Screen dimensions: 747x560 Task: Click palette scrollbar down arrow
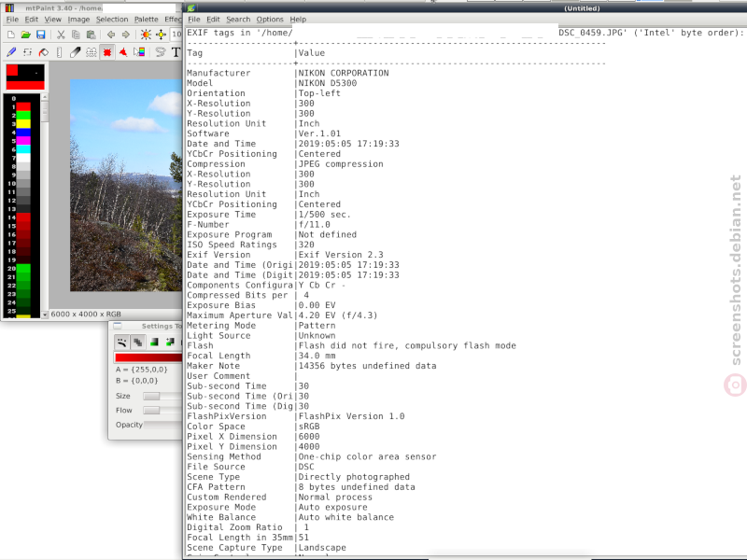(x=45, y=315)
